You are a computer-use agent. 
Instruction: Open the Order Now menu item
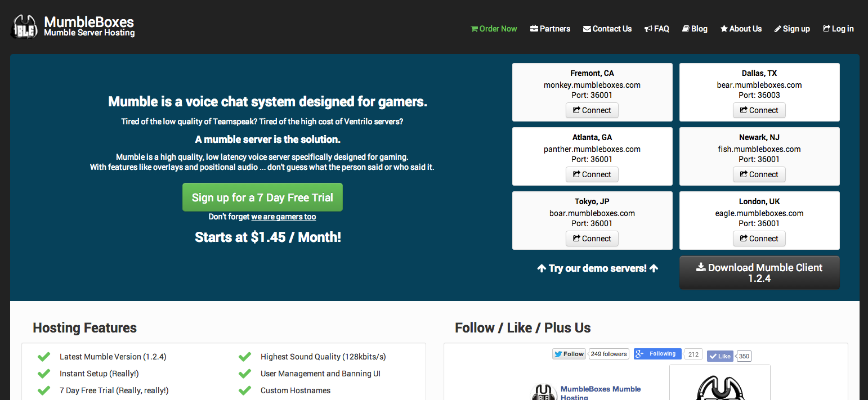click(x=494, y=29)
